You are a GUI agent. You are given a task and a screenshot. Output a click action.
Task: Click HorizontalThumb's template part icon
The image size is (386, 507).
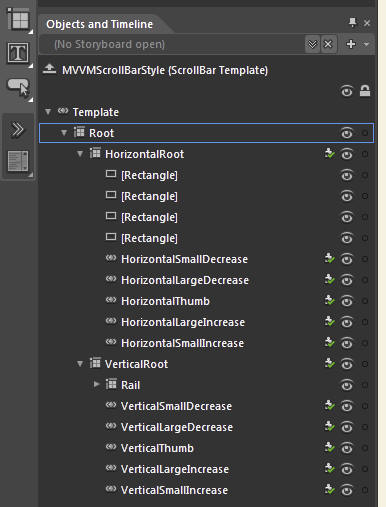pyautogui.click(x=329, y=300)
